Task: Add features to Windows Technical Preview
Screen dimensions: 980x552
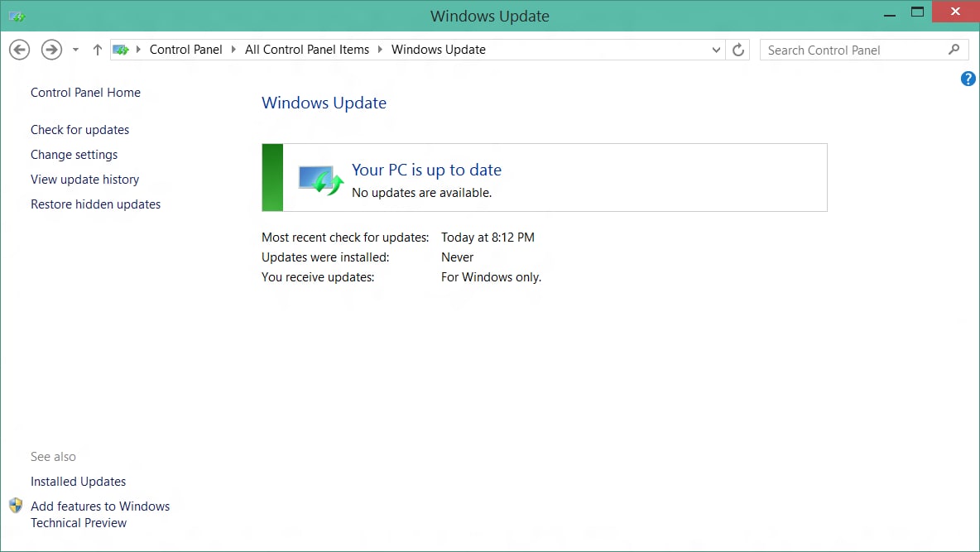Action: coord(100,515)
